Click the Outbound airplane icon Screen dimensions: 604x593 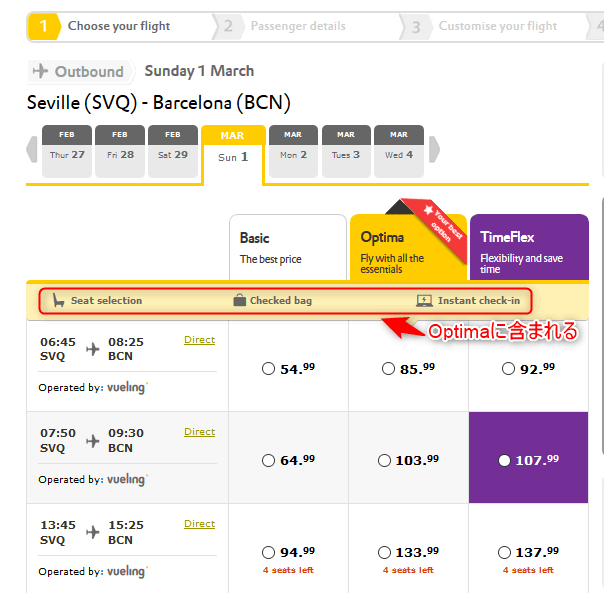pos(41,71)
